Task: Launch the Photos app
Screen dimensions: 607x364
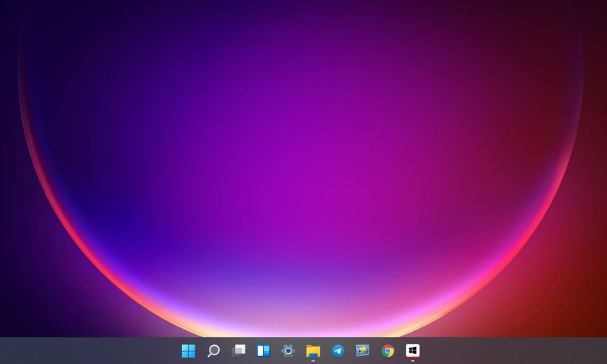Action: click(x=362, y=351)
